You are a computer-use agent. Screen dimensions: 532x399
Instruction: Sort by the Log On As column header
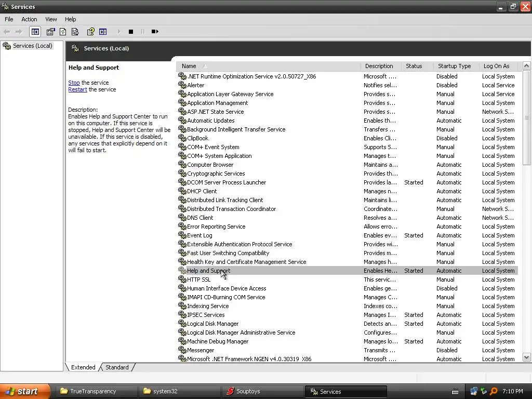(499, 66)
